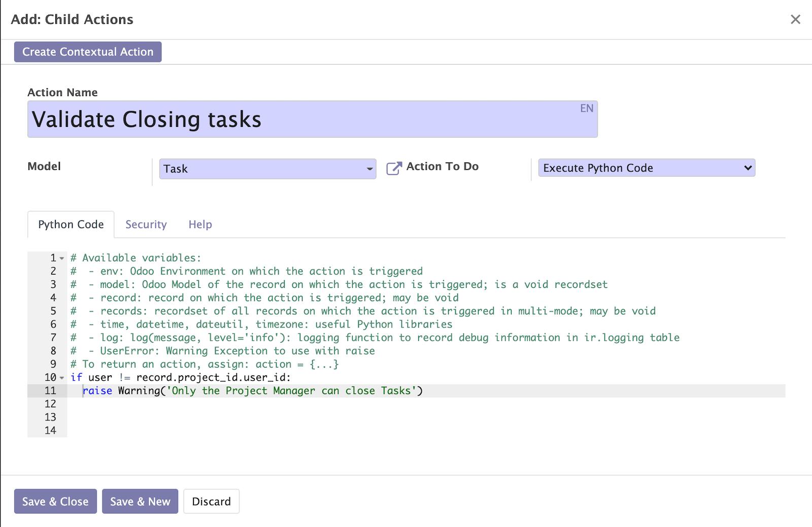Click Create Contextual Action button

tap(88, 52)
